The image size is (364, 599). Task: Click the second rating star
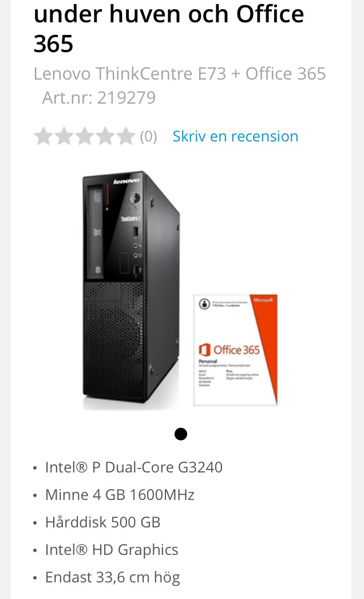tap(64, 136)
